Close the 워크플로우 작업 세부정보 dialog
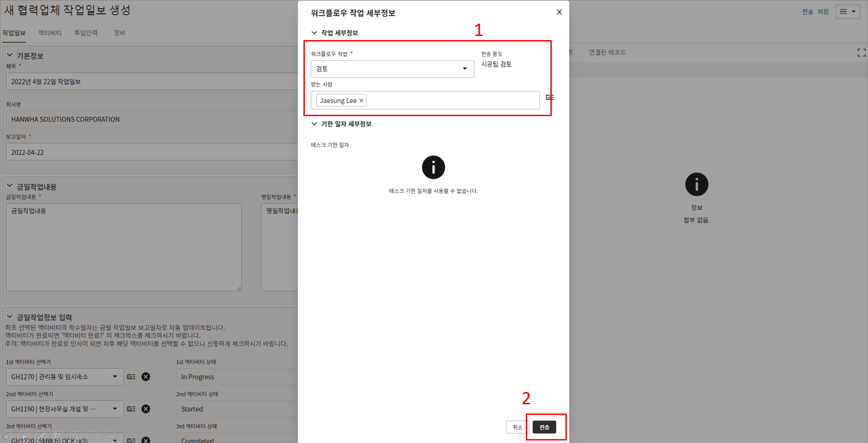 coord(559,12)
